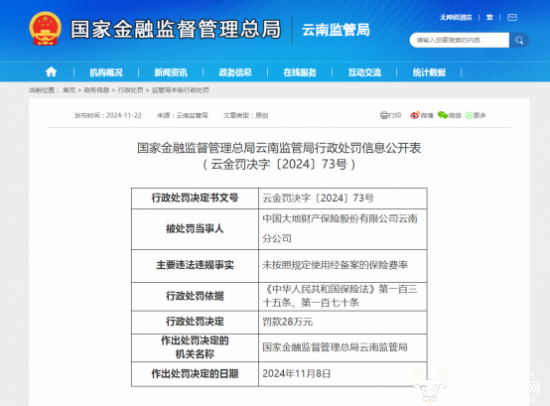Click the table label 行政处罚依据
The height and width of the screenshot is (406, 550).
[195, 296]
